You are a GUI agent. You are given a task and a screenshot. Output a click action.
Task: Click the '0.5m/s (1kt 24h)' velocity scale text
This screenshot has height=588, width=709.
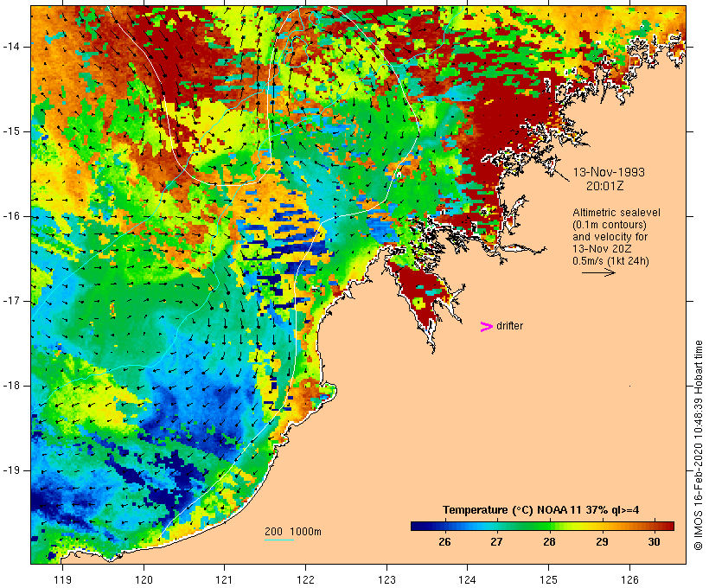(610, 261)
